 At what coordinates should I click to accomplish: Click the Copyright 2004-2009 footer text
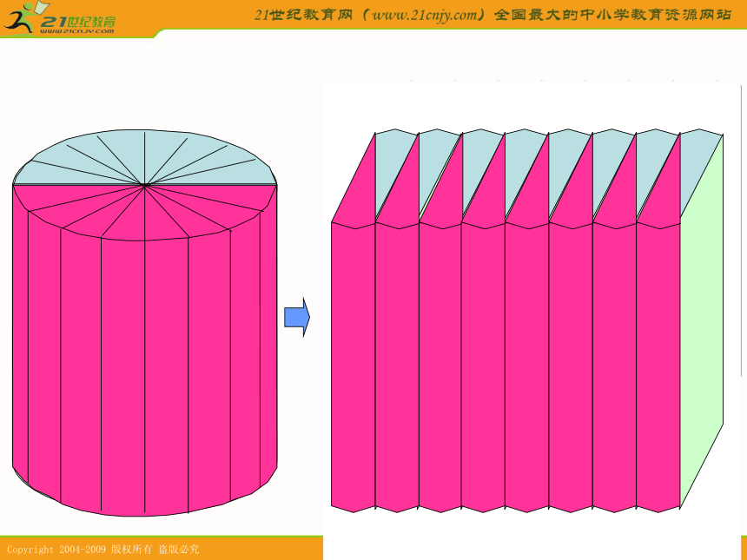(x=102, y=550)
